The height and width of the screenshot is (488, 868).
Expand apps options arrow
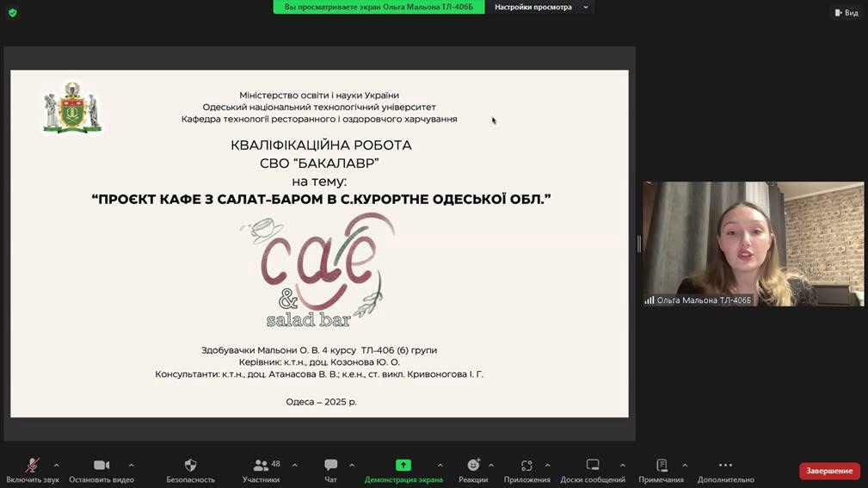coord(547,466)
